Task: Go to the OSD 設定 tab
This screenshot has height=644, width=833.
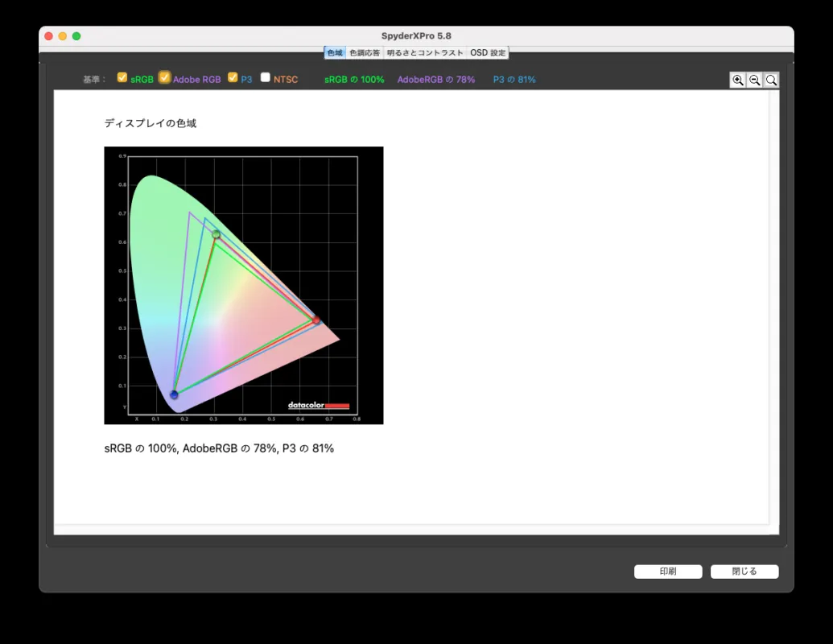Action: pyautogui.click(x=488, y=53)
